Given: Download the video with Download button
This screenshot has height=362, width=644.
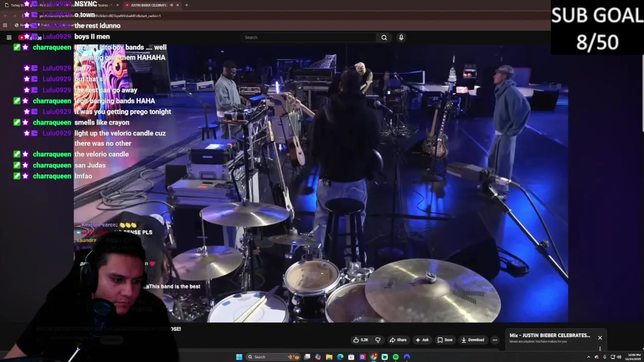Looking at the screenshot, I should (472, 340).
